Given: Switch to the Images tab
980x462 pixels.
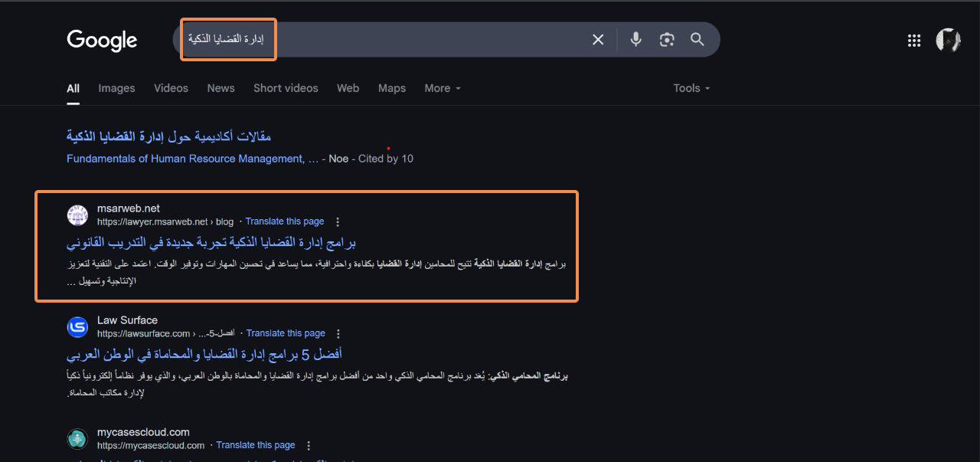Looking at the screenshot, I should click(116, 88).
